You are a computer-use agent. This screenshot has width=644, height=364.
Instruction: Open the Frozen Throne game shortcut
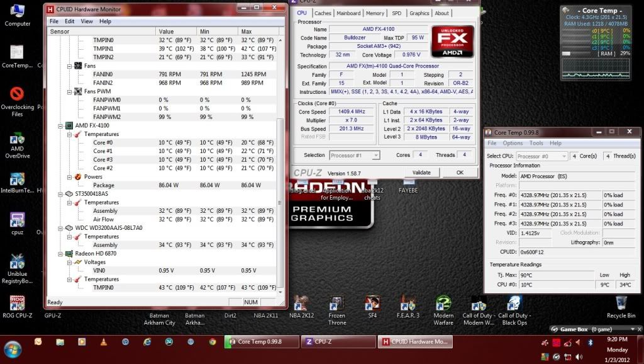(x=337, y=311)
